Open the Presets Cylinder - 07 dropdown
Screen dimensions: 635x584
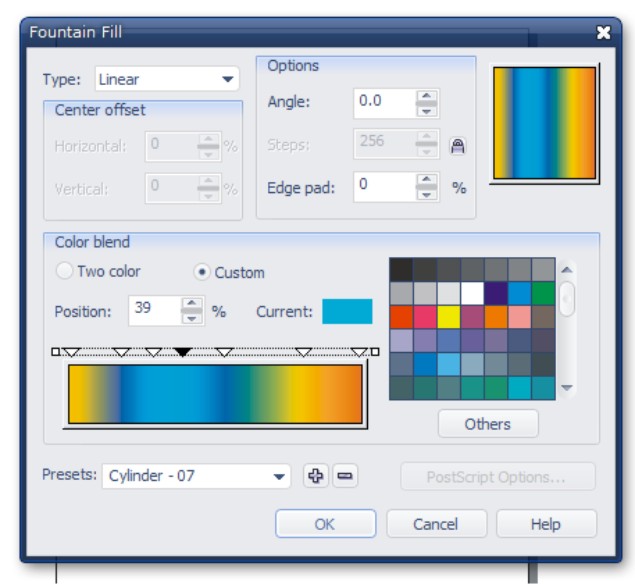click(196, 476)
